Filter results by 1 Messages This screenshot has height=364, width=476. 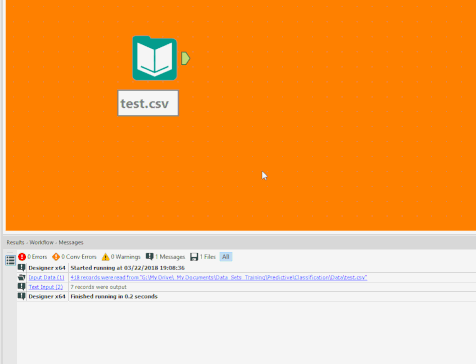(165, 257)
